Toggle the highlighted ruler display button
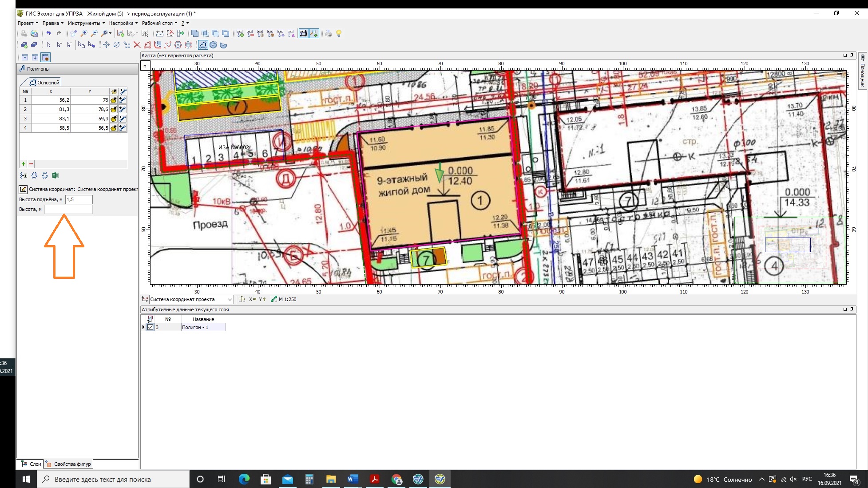Image resolution: width=868 pixels, height=488 pixels. [303, 33]
